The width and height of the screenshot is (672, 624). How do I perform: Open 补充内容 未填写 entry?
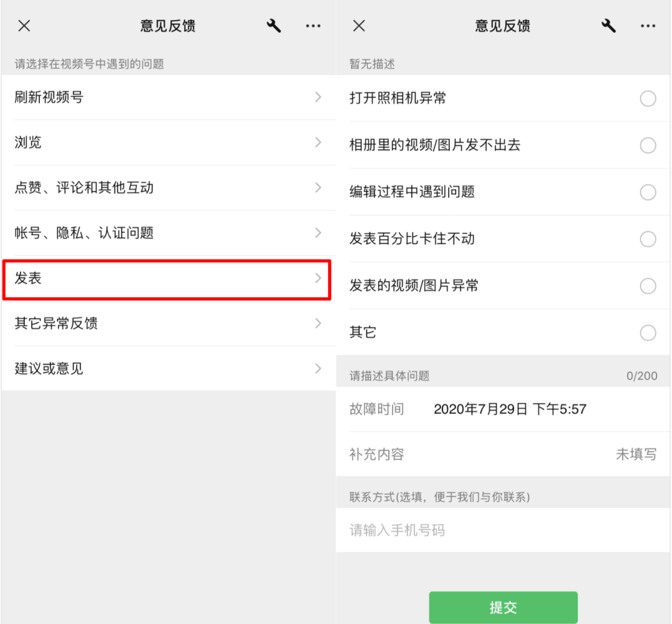(503, 454)
